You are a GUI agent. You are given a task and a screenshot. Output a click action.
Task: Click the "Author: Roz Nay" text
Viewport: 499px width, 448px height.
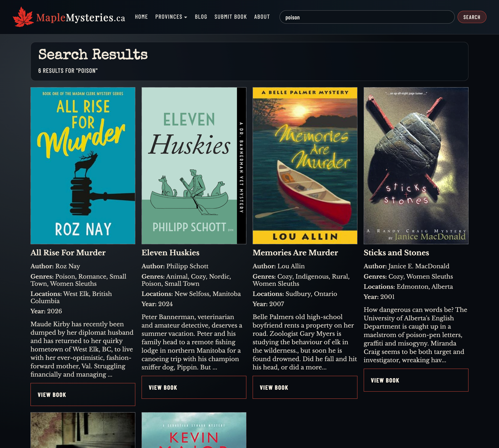pyautogui.click(x=55, y=266)
